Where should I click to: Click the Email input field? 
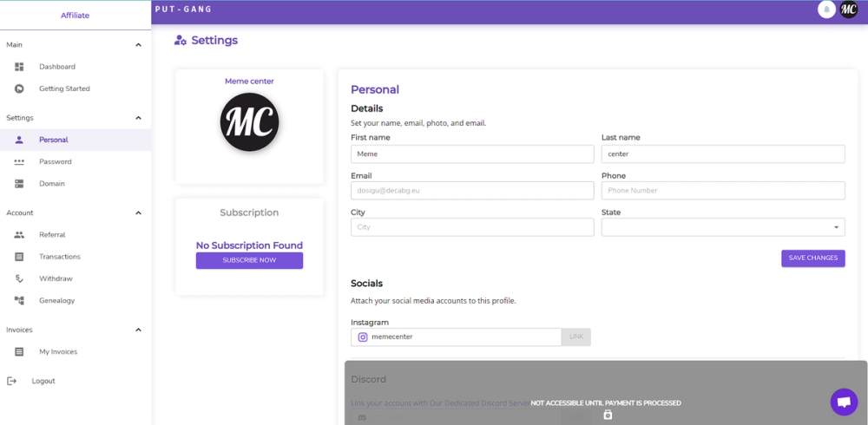tap(472, 190)
